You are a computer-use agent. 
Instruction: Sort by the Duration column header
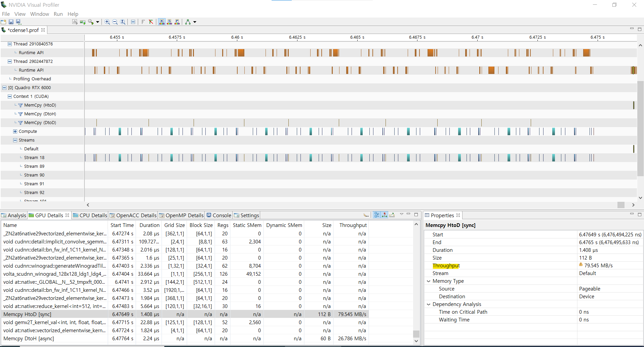click(149, 225)
